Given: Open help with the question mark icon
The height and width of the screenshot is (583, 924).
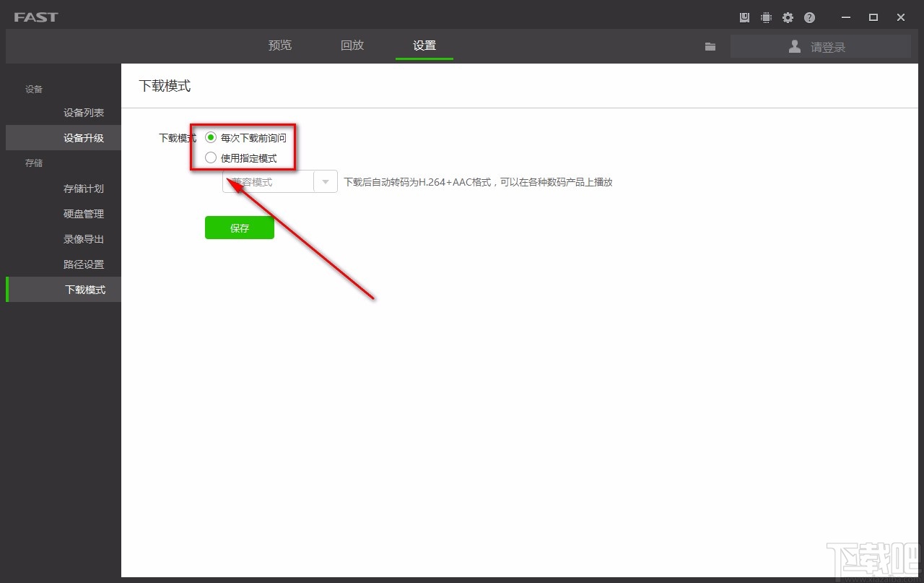Looking at the screenshot, I should point(809,17).
